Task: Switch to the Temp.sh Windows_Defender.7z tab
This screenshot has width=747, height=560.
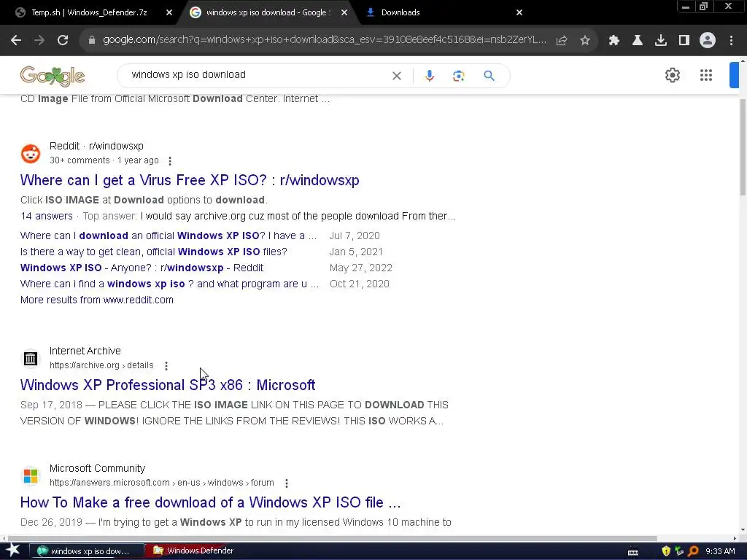Action: coord(89,12)
